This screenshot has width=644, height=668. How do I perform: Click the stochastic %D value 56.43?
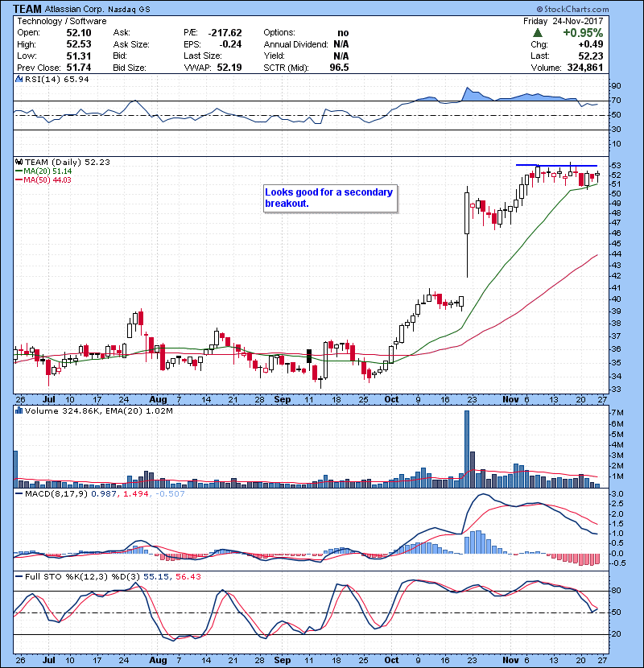tap(188, 576)
